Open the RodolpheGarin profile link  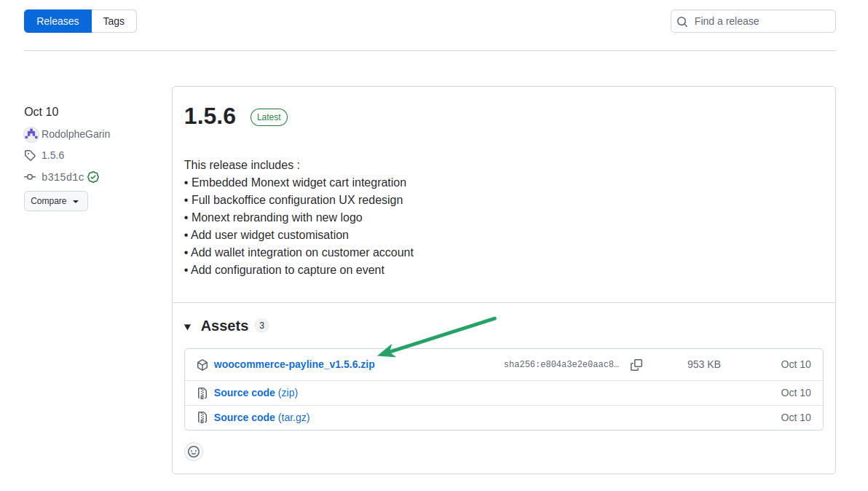click(76, 134)
